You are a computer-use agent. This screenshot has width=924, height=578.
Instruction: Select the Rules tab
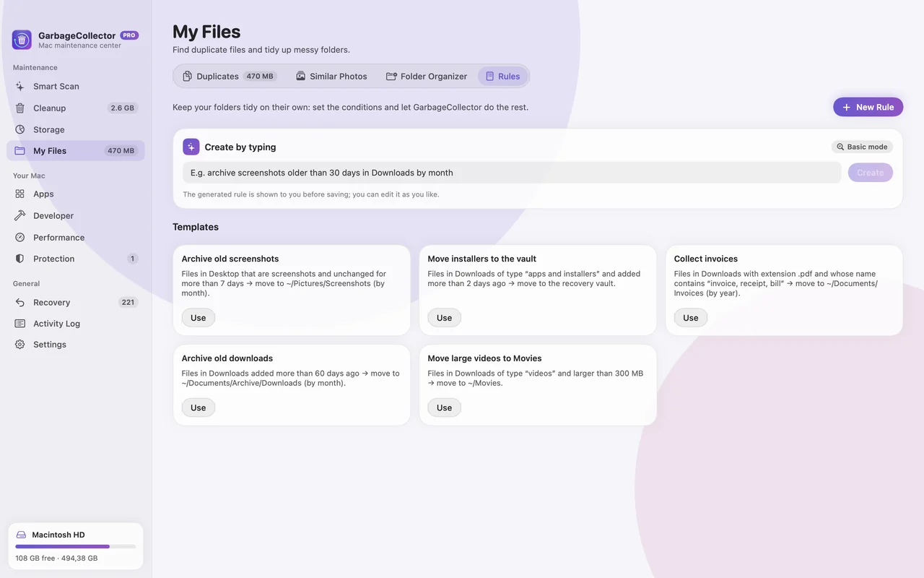pos(502,77)
